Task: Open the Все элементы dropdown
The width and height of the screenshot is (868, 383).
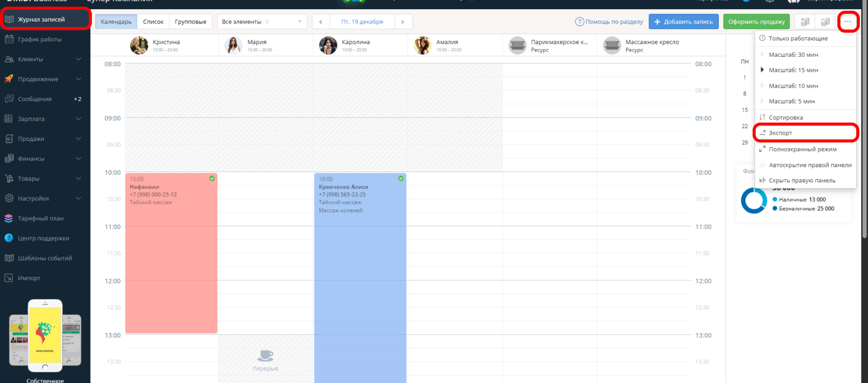Action: (x=261, y=22)
